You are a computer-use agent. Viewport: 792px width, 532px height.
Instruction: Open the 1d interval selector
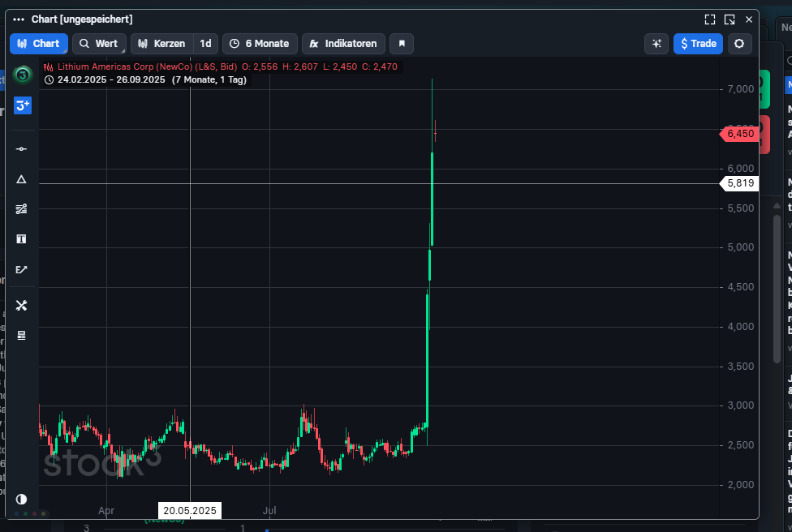206,44
